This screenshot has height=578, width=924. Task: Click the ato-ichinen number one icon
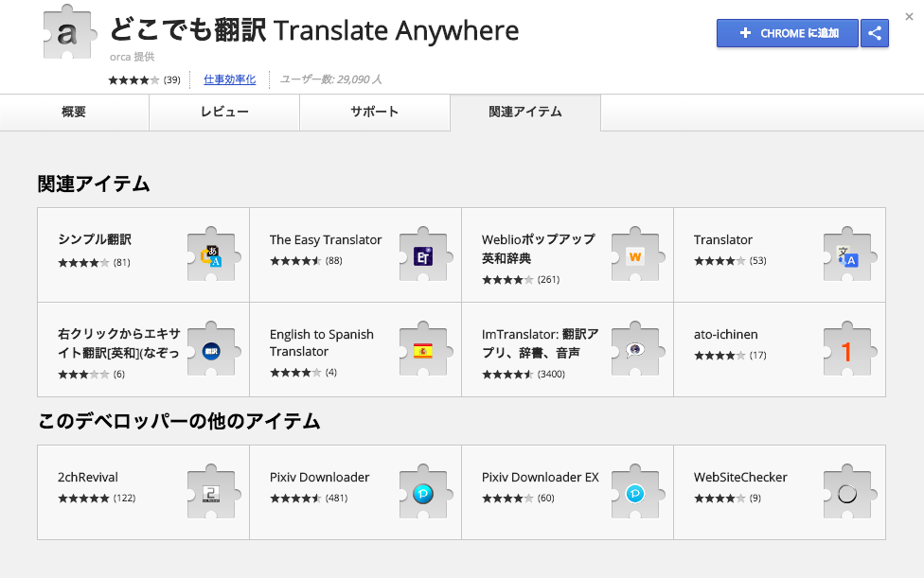pyautogui.click(x=848, y=350)
